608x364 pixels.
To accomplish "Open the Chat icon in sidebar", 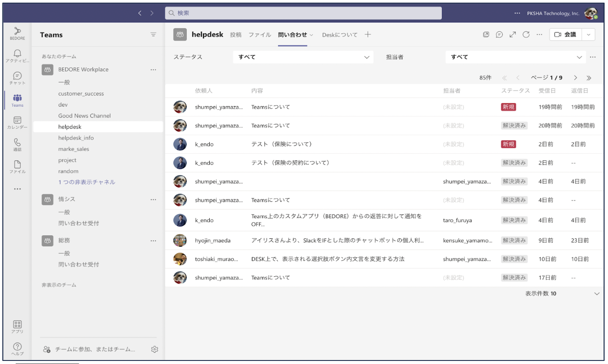I will tap(17, 78).
